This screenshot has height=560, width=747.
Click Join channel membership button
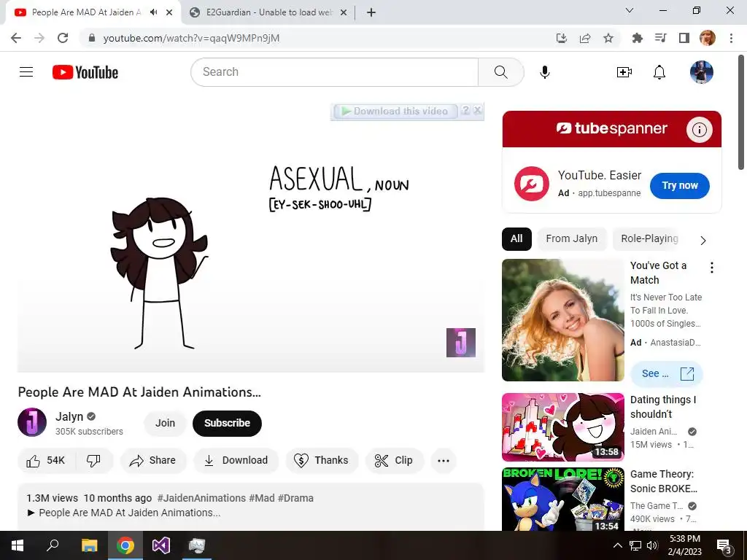point(165,424)
